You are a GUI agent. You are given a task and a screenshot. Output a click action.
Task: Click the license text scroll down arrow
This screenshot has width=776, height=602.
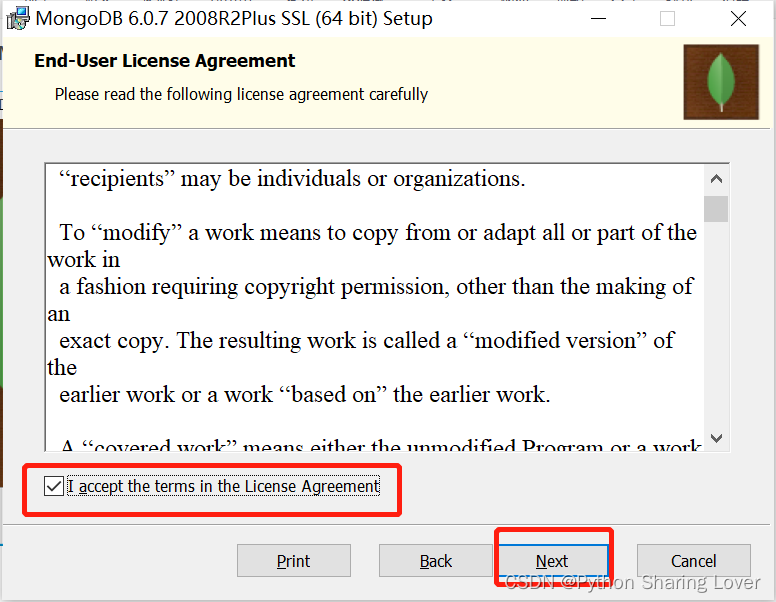[x=716, y=438]
